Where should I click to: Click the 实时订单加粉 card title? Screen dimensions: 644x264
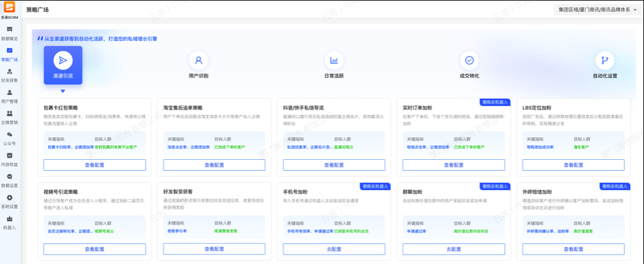pyautogui.click(x=417, y=107)
